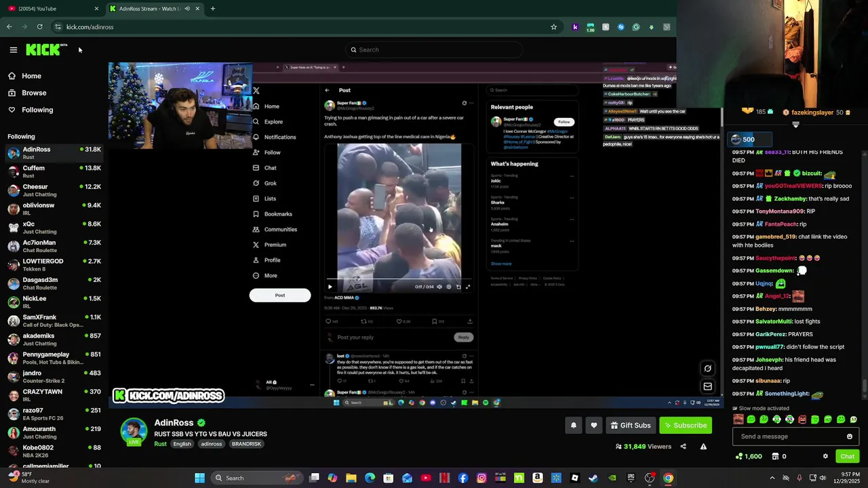Bookmark this page with star icon
This screenshot has height=488, width=868.
click(553, 27)
